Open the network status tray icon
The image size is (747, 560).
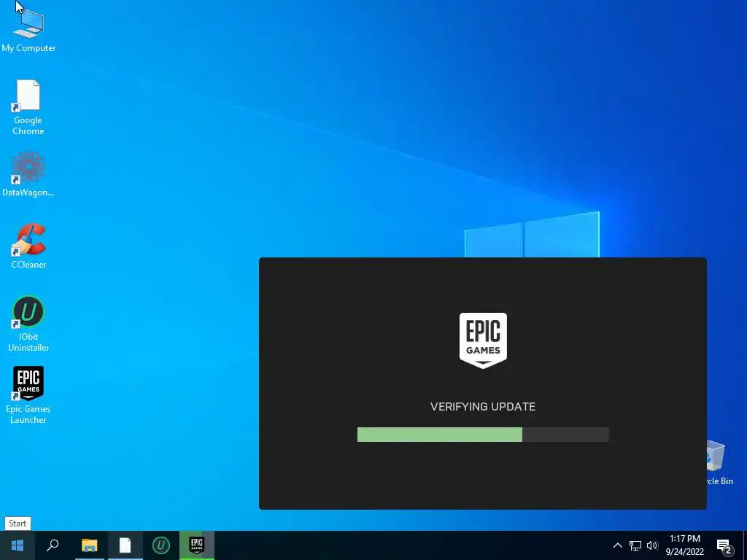(x=635, y=545)
